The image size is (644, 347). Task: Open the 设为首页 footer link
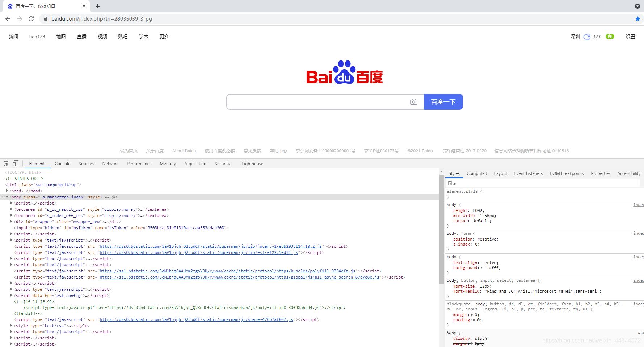(x=129, y=151)
